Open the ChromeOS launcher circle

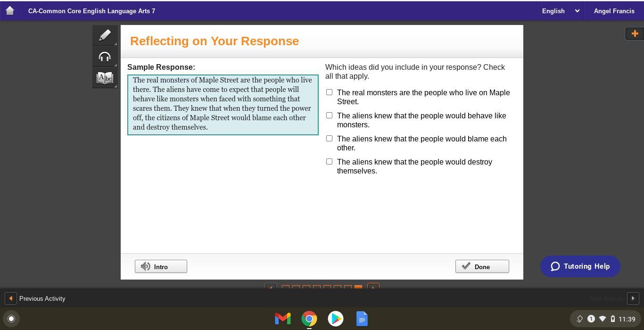tap(11, 319)
